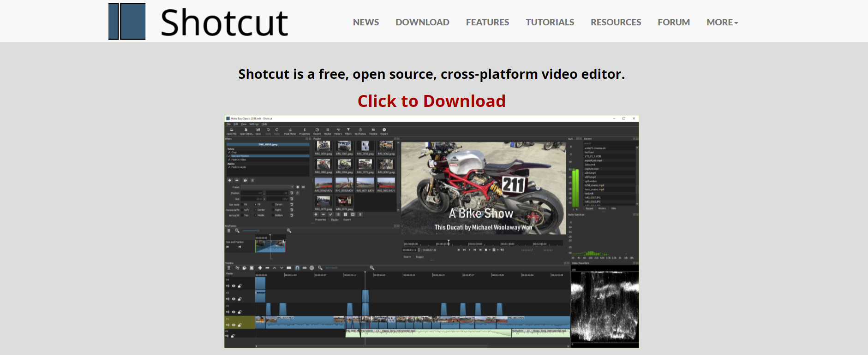
Task: Click the Shotcut blue logo icon
Action: (x=127, y=21)
